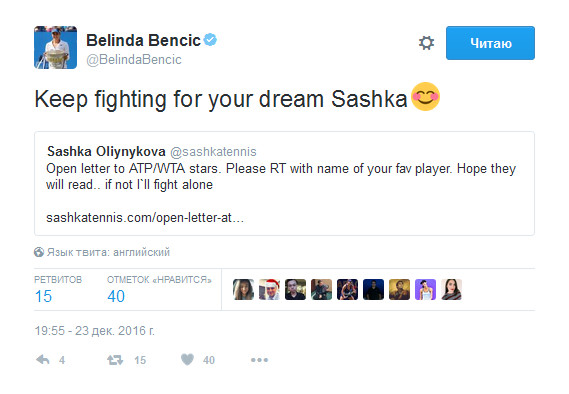The image size is (569, 394).
Task: Click the globe tweet language icon
Action: (x=39, y=252)
